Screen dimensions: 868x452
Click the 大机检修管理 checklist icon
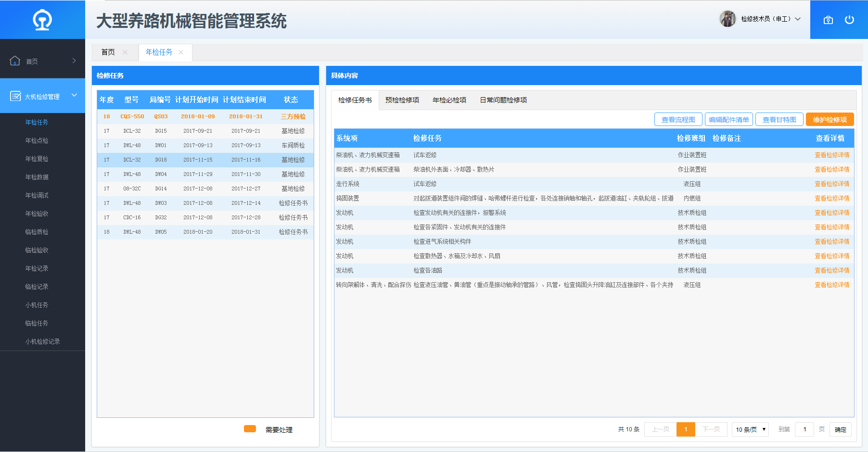tap(15, 96)
